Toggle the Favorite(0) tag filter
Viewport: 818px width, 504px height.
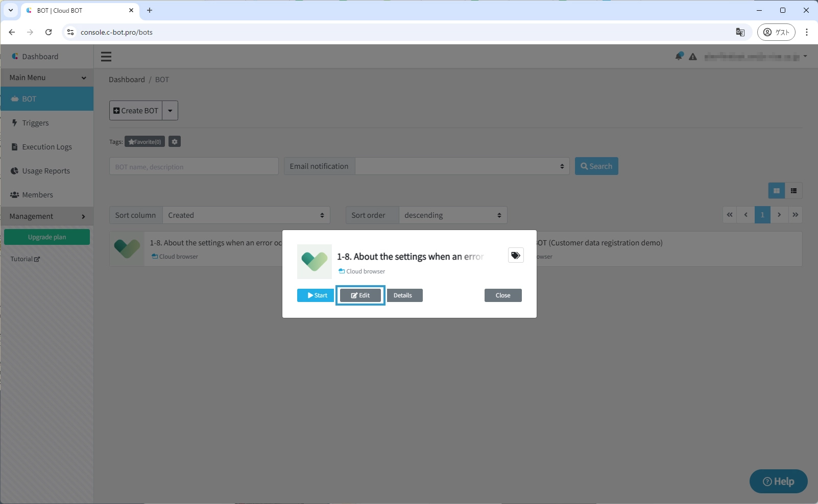(x=145, y=142)
